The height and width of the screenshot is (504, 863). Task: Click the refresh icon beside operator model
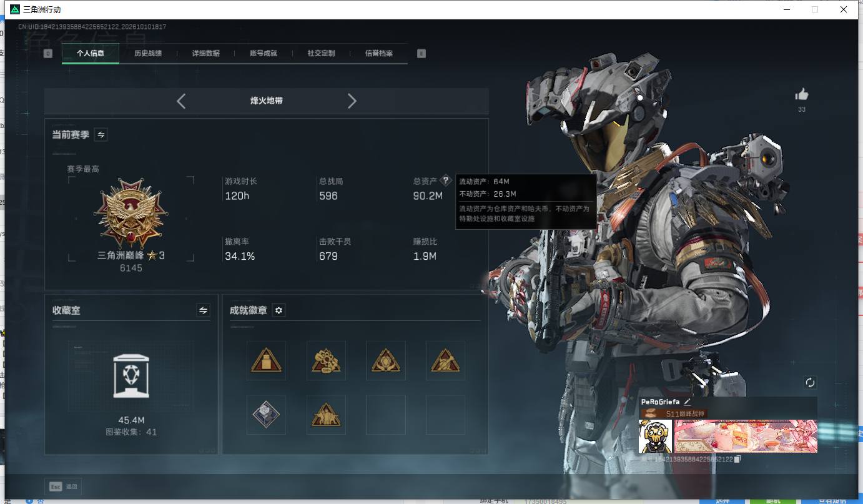click(810, 382)
